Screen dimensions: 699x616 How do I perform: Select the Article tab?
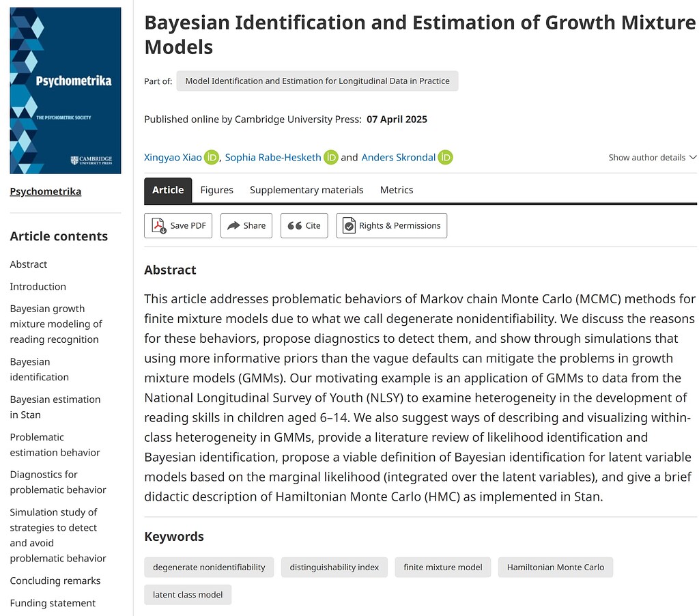pyautogui.click(x=168, y=190)
